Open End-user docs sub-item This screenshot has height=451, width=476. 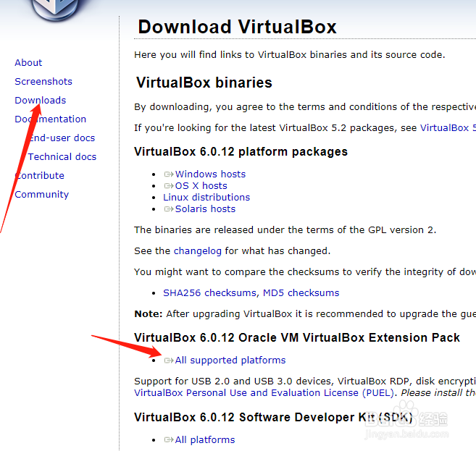click(x=62, y=138)
